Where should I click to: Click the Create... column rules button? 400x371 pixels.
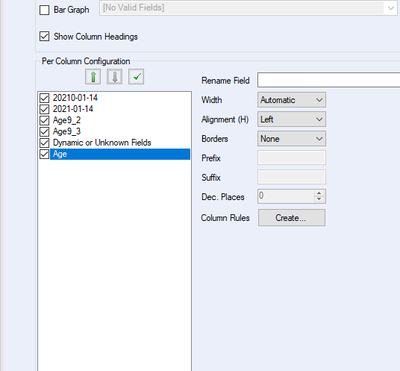[291, 218]
